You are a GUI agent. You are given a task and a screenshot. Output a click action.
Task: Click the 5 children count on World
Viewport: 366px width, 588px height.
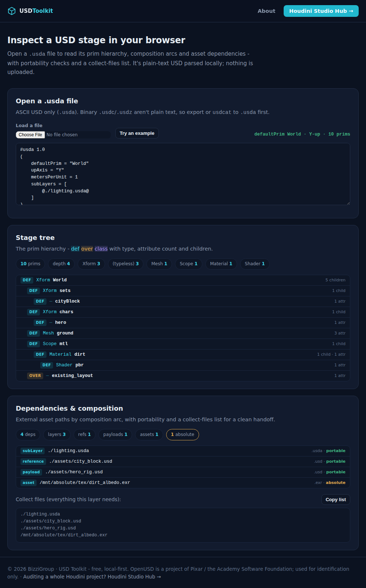[335, 280]
